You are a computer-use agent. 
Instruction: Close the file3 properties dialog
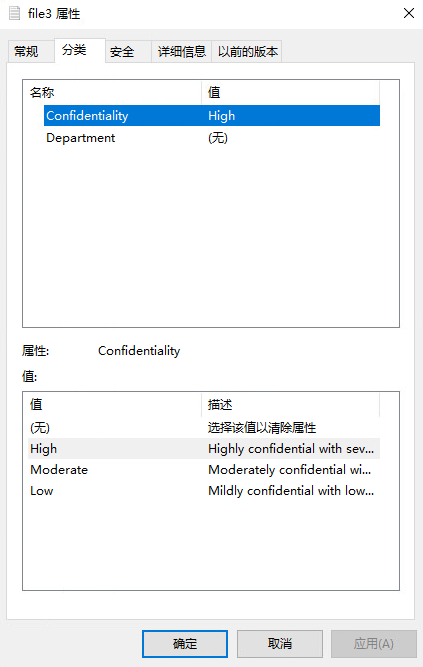(x=409, y=13)
